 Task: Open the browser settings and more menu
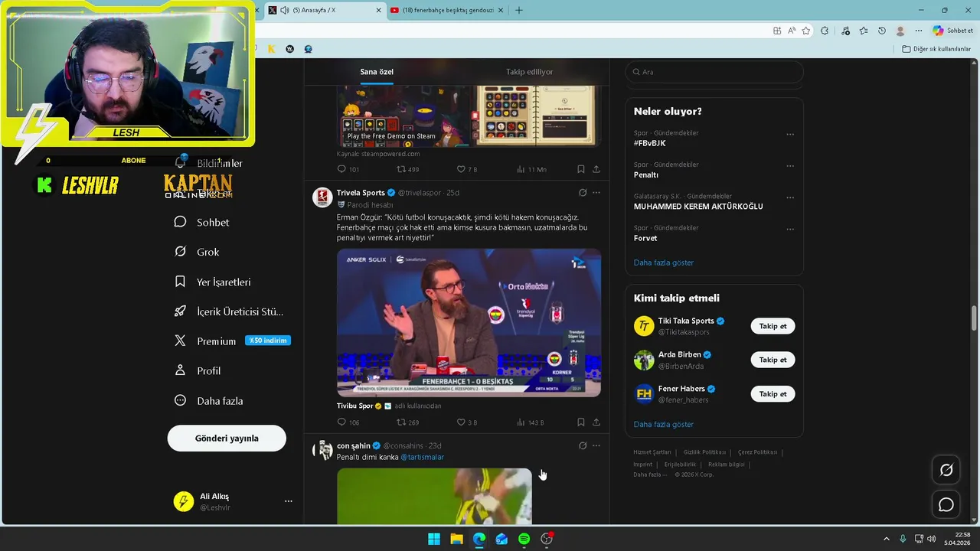[919, 31]
